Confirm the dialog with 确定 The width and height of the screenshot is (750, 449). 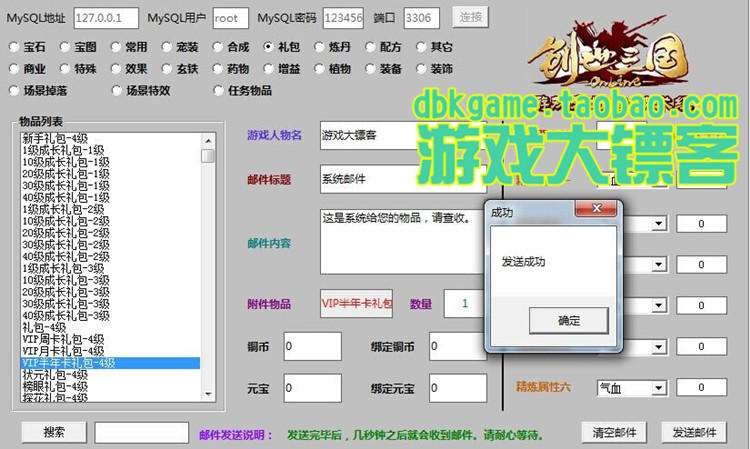tap(569, 320)
